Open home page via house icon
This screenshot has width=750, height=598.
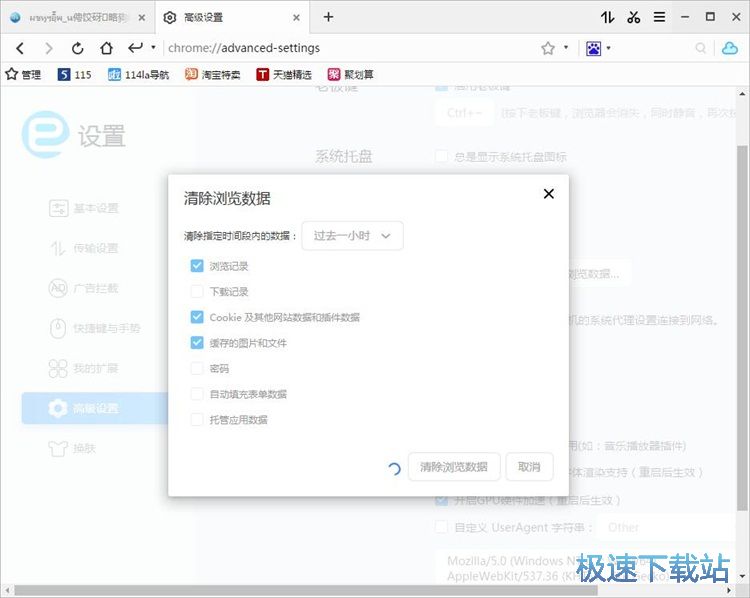[106, 48]
